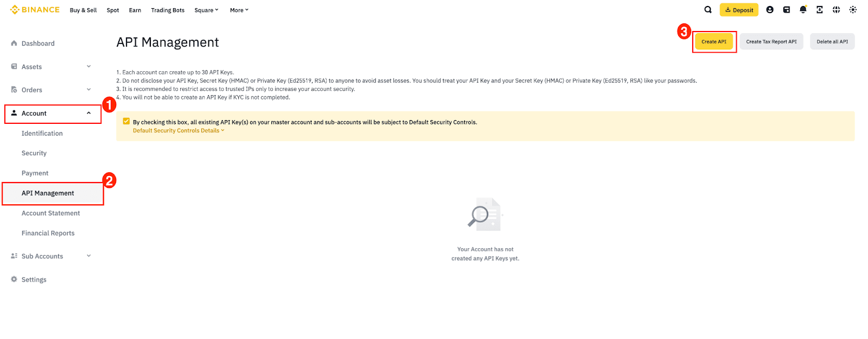Uncheck the Default Security Controls checkbox
The image size is (868, 339).
(x=126, y=122)
